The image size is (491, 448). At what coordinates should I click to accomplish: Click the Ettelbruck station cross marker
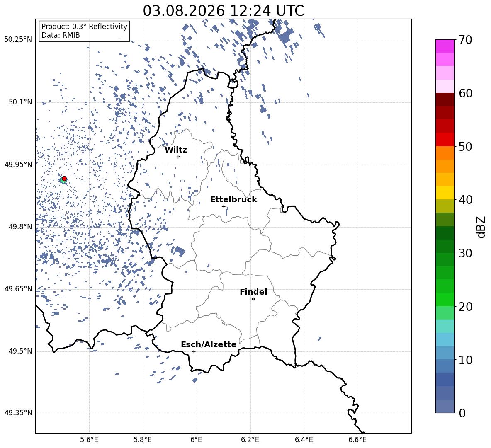click(x=224, y=206)
